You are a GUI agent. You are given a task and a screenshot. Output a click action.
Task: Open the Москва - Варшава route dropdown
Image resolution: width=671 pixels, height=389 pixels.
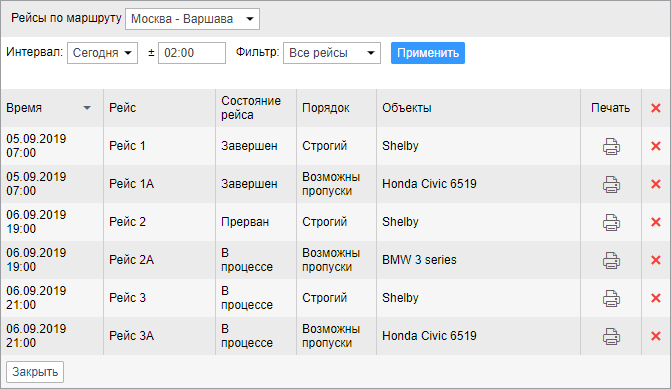(x=192, y=19)
